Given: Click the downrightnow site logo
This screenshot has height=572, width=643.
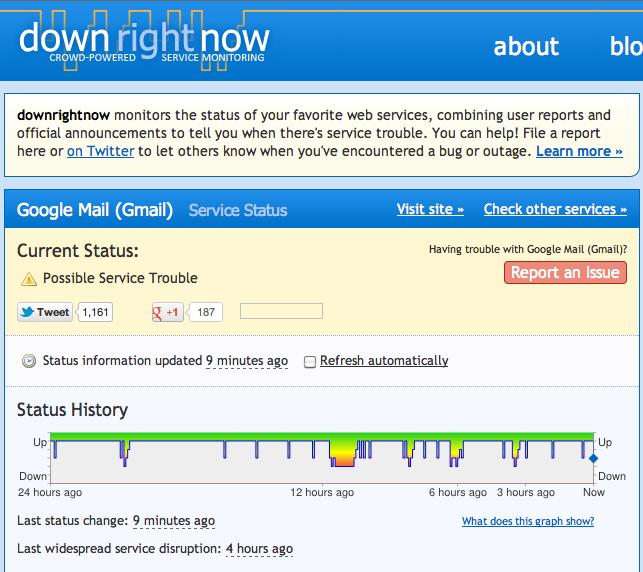Looking at the screenshot, I should point(144,42).
